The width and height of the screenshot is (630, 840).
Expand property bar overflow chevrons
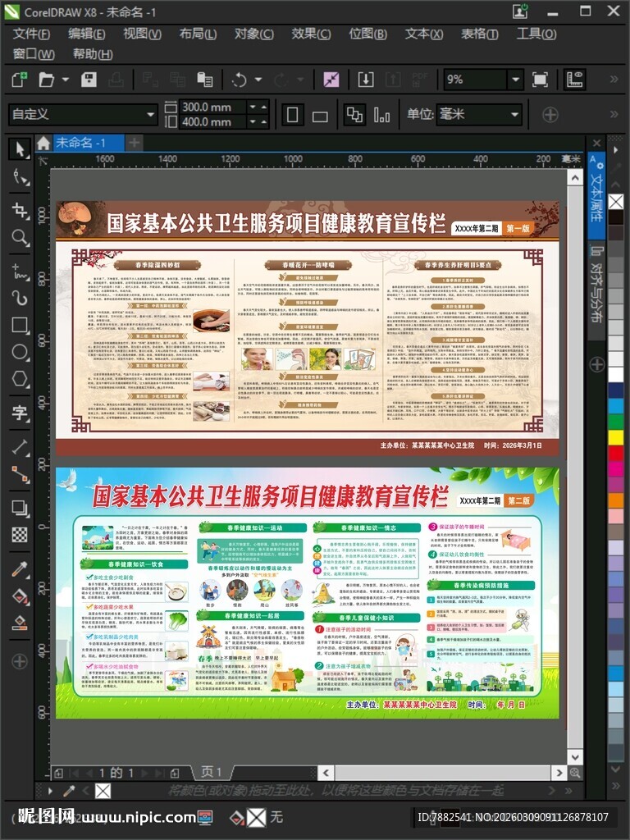click(614, 114)
